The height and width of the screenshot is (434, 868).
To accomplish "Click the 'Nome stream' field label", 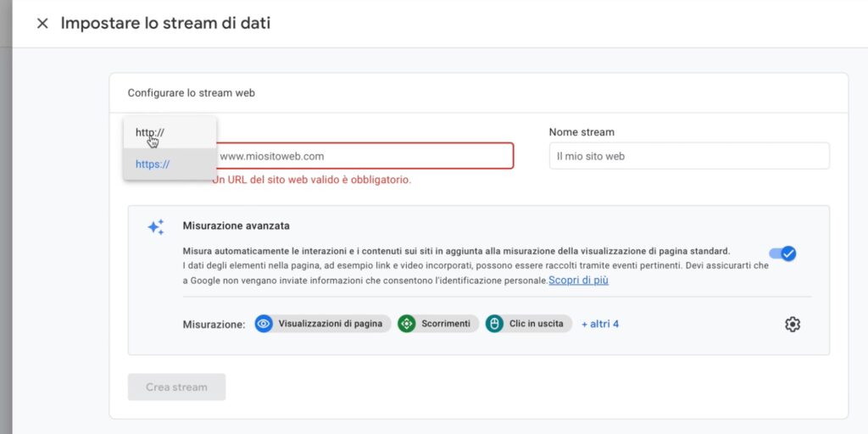I will (x=581, y=132).
